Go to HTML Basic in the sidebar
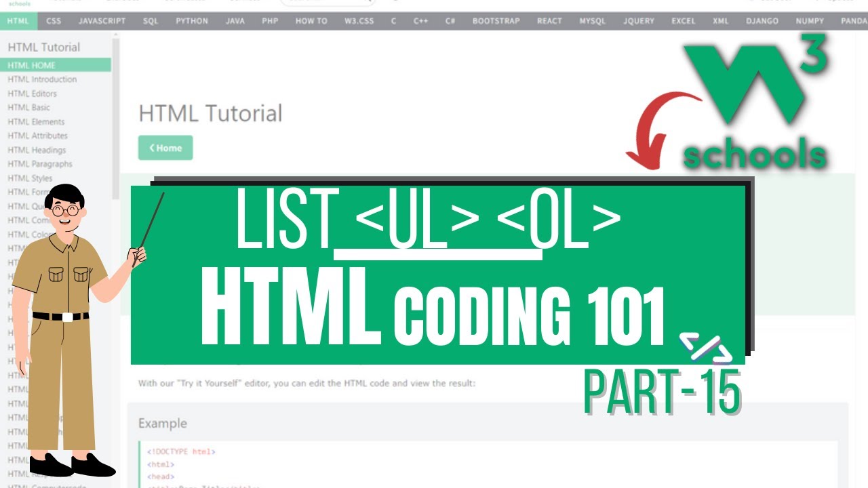Screen dimensions: 868x488 point(28,107)
